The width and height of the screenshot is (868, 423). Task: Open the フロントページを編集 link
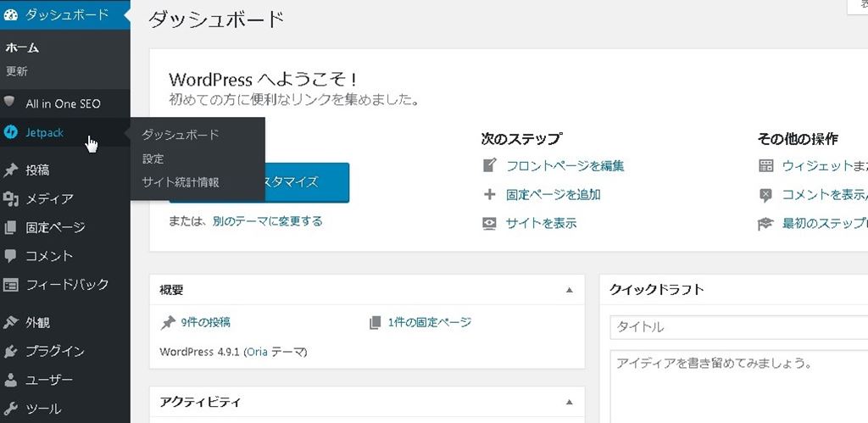(x=565, y=166)
